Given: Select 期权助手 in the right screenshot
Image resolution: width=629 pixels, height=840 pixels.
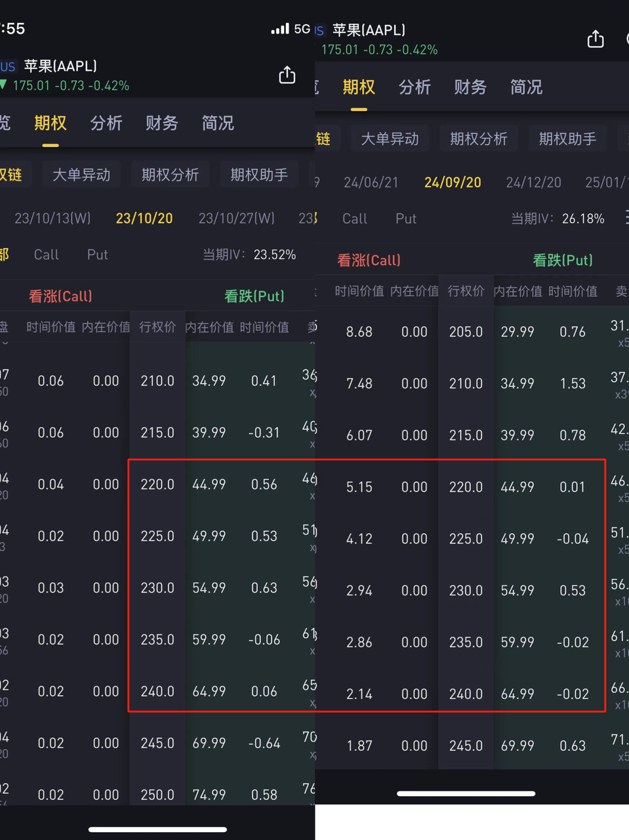Looking at the screenshot, I should (x=568, y=138).
